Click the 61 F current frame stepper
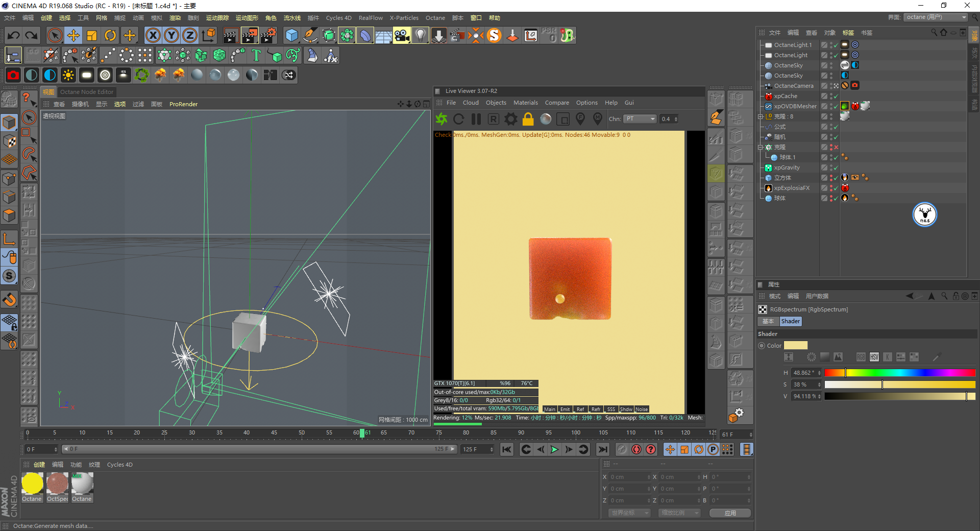 [751, 435]
